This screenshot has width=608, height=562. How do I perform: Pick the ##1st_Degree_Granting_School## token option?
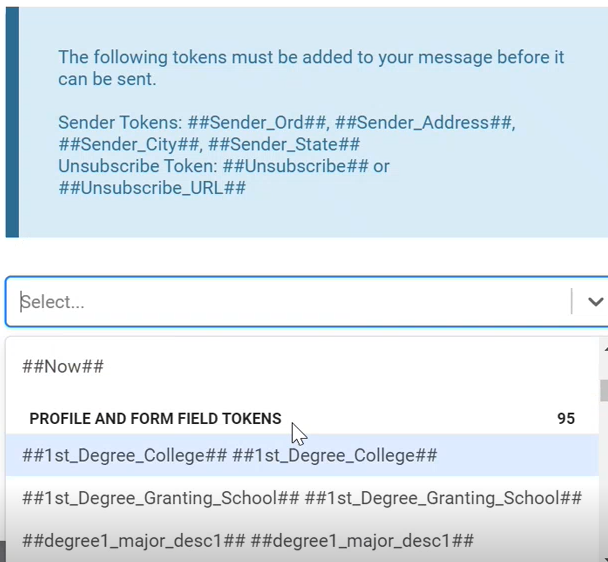pyautogui.click(x=302, y=497)
